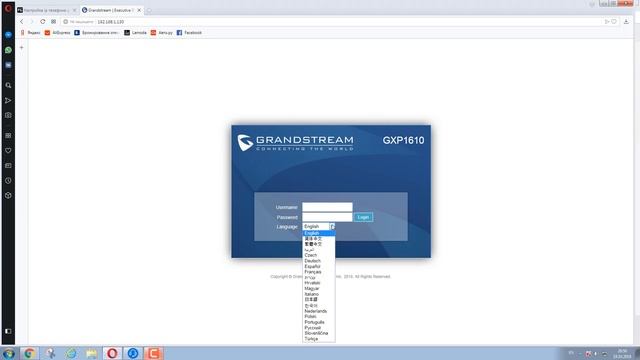Select Magyar in the language list

(x=319, y=289)
